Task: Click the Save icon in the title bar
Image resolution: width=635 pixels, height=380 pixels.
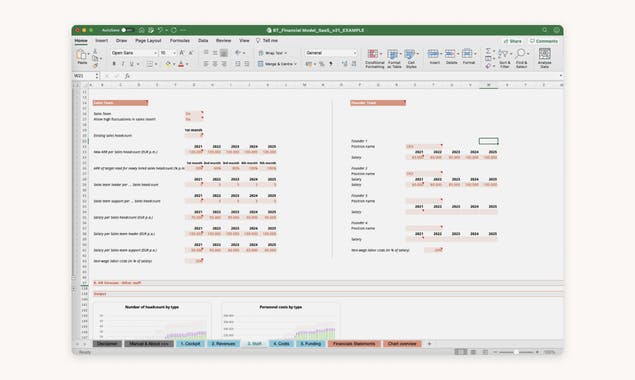Action: pyautogui.click(x=151, y=30)
